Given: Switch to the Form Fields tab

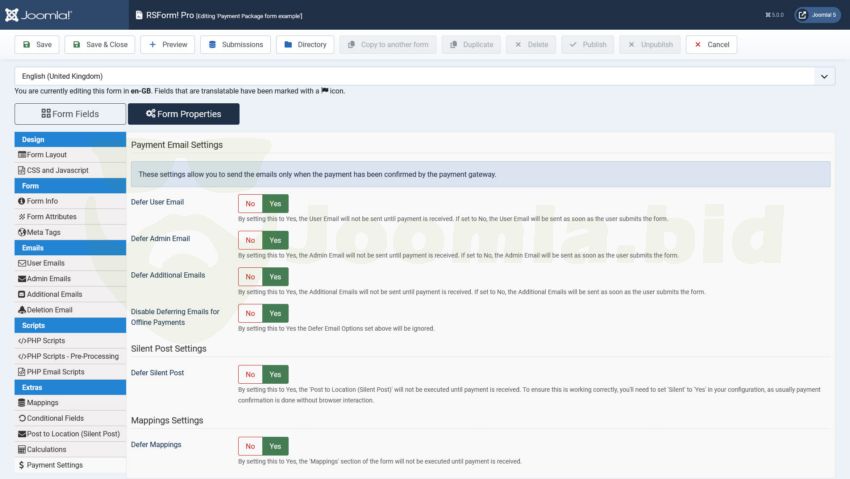Looking at the screenshot, I should tap(70, 114).
